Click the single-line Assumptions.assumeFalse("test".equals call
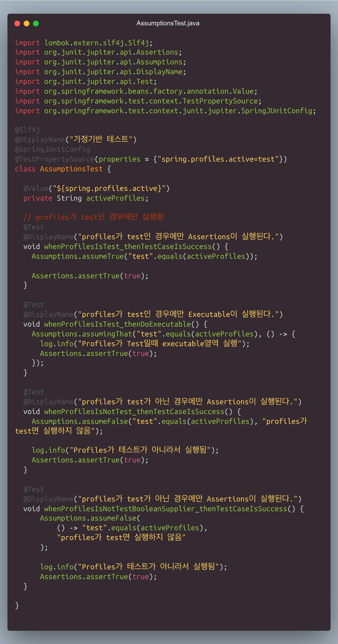 [169, 422]
